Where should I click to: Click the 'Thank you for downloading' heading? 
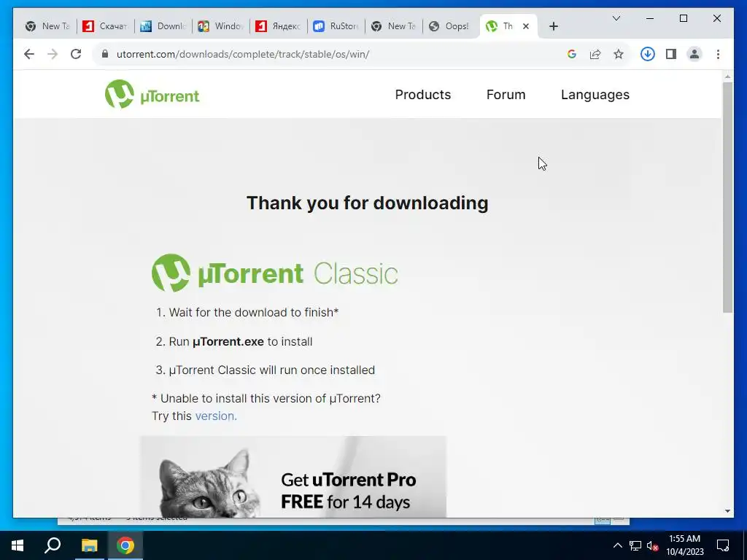tap(368, 203)
